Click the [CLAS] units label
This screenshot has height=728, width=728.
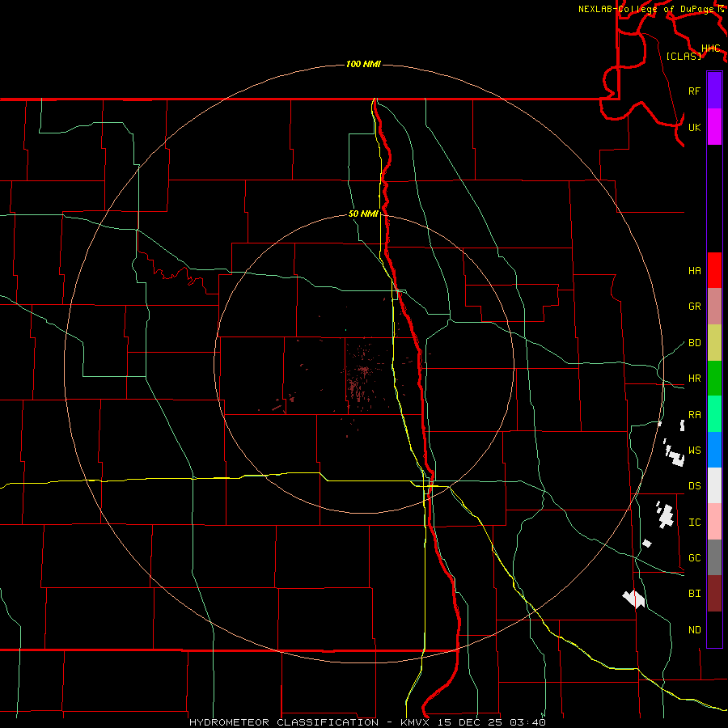click(684, 56)
